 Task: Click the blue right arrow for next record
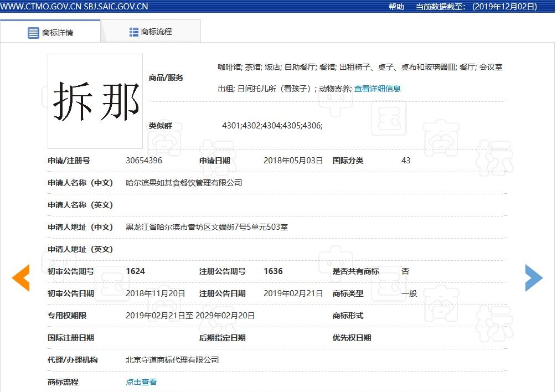point(534,277)
